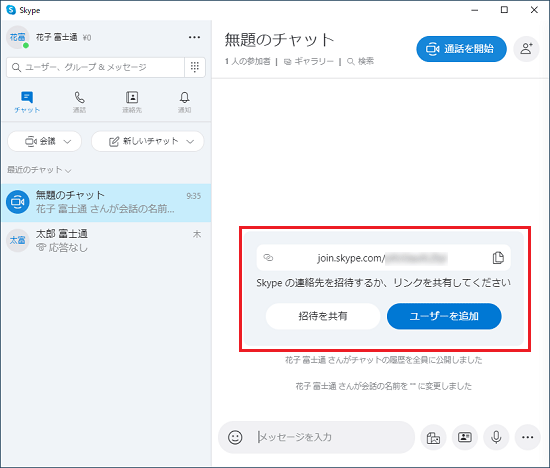Open the 新しいチャット dropdown

point(148,141)
